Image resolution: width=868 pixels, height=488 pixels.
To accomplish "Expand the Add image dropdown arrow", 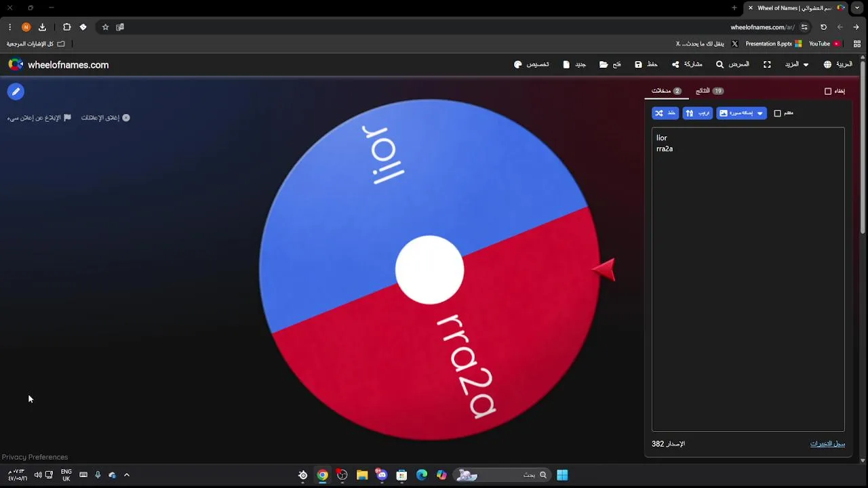I will coord(760,113).
